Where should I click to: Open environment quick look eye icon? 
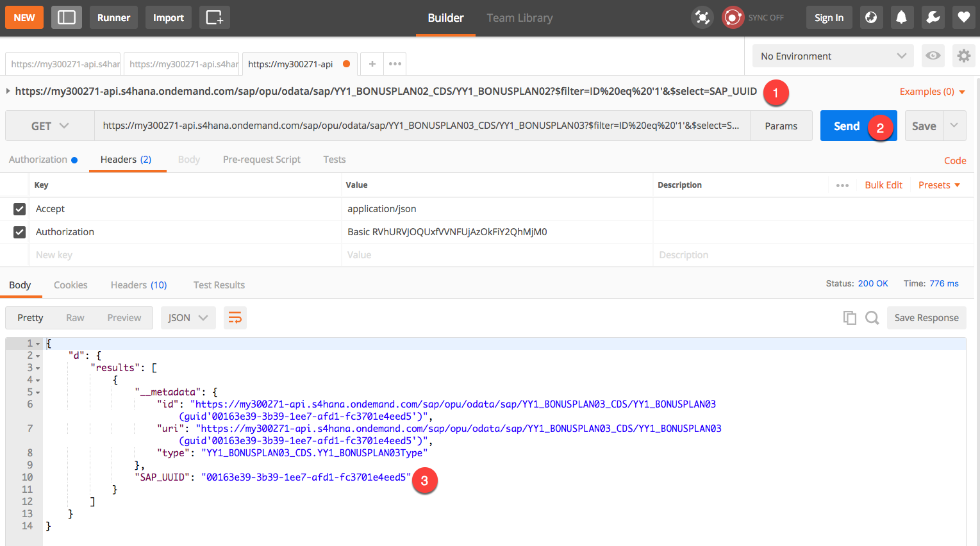(x=933, y=56)
